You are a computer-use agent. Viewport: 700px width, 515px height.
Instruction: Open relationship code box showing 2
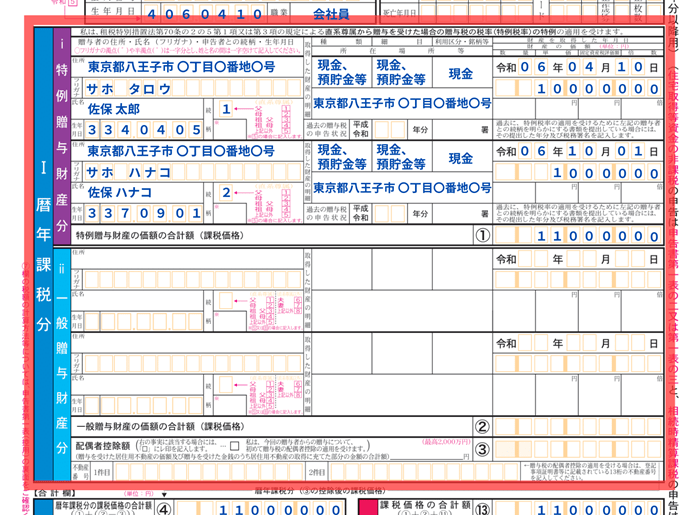227,191
